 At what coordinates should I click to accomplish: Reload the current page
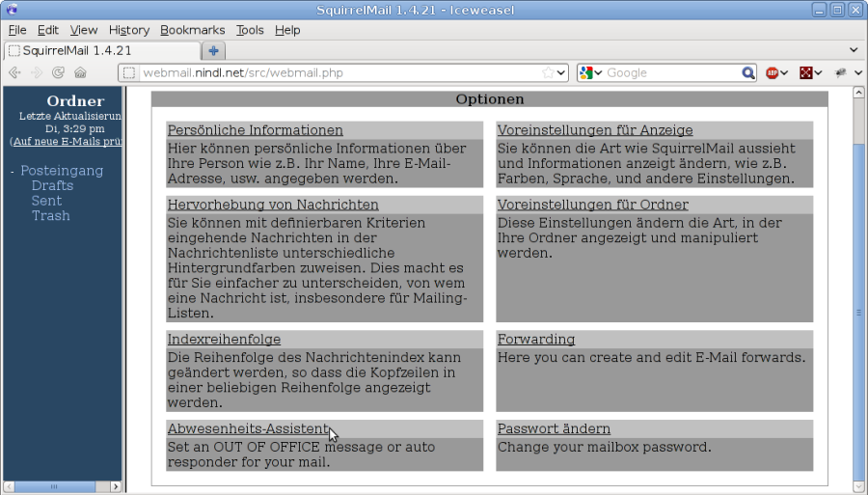(x=58, y=72)
